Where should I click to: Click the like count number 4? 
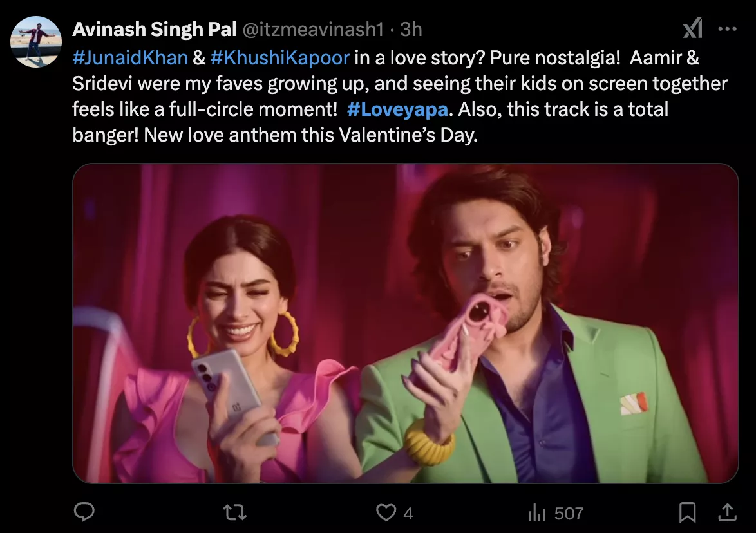(408, 513)
